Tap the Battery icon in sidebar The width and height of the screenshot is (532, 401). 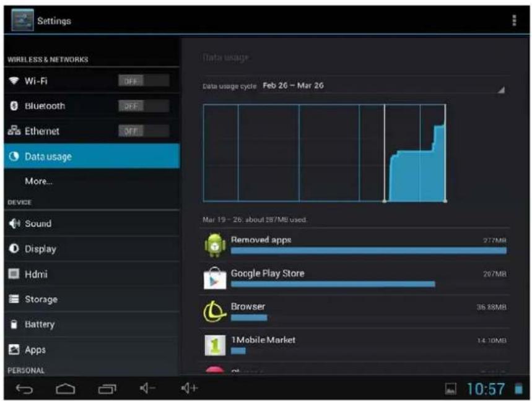pyautogui.click(x=14, y=324)
